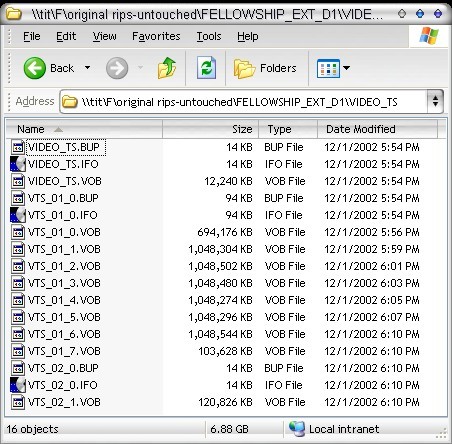
Task: Select the VTS_01_7.VOB file name
Action: (64, 351)
